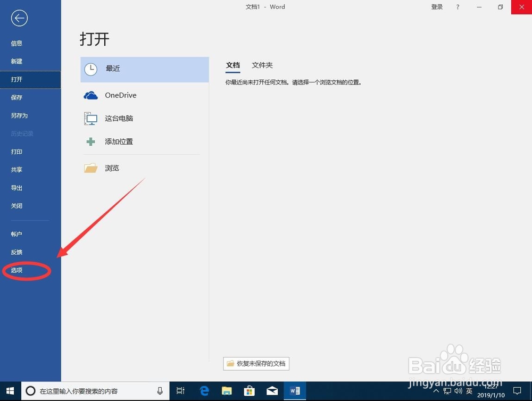This screenshot has width=532, height=401.
Task: Click the help question mark icon
Action: [458, 7]
